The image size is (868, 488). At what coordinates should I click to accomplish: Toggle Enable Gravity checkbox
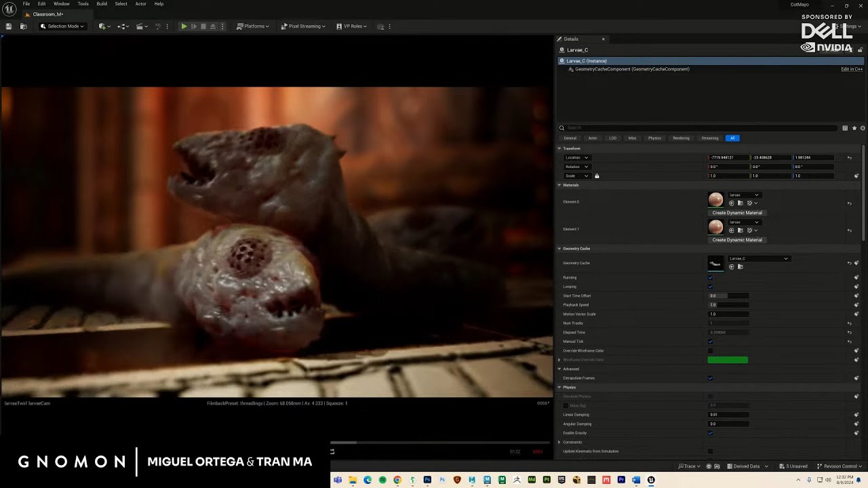(710, 433)
